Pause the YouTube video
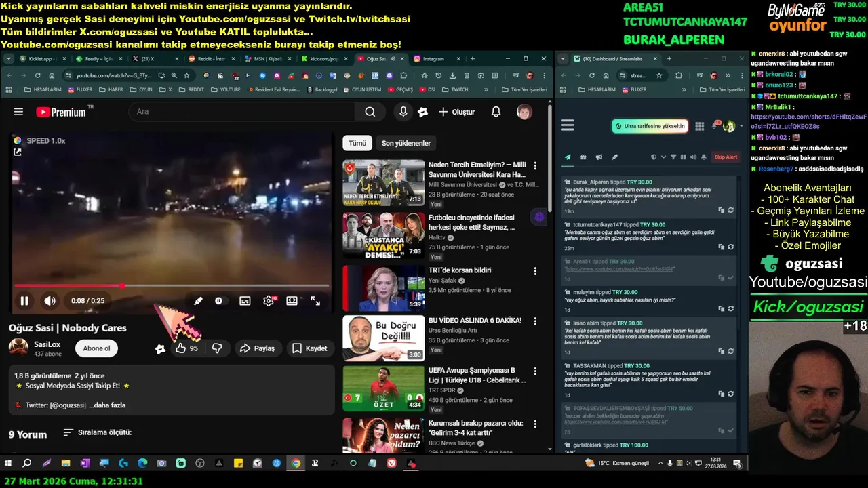The width and height of the screenshot is (868, 488). [x=24, y=301]
